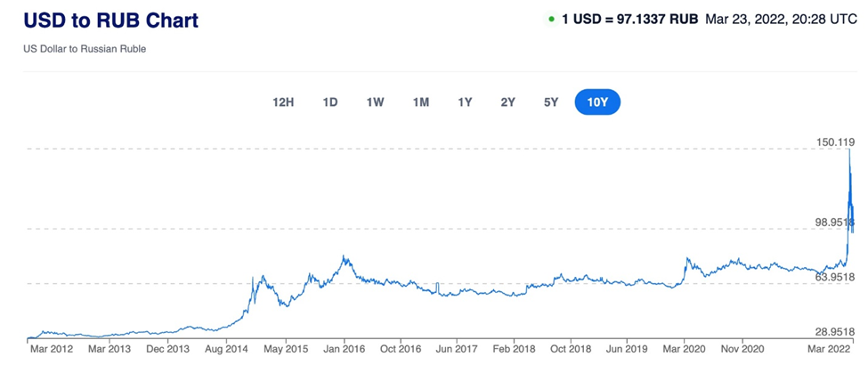Screen dimensions: 868x373
Task: Choose the 1W time range
Action: pyautogui.click(x=375, y=102)
